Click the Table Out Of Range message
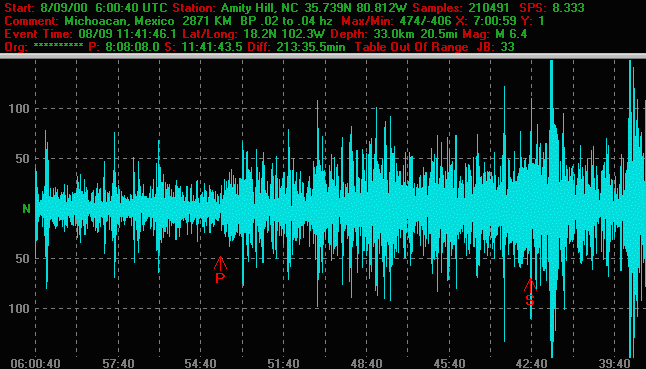 click(x=411, y=47)
